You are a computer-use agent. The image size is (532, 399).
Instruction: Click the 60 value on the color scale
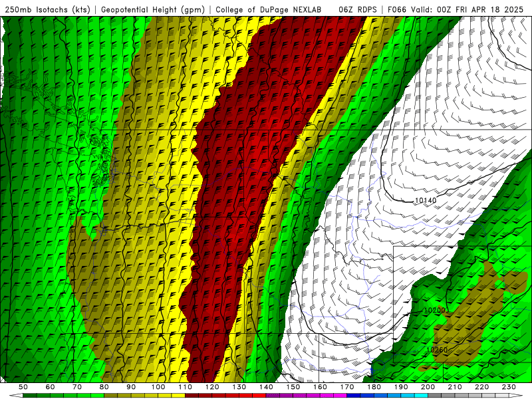tap(50, 387)
